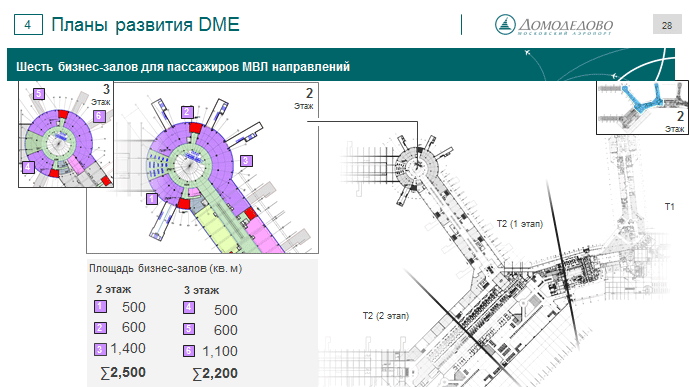Click the T2 (2 этап) label

pyautogui.click(x=386, y=316)
